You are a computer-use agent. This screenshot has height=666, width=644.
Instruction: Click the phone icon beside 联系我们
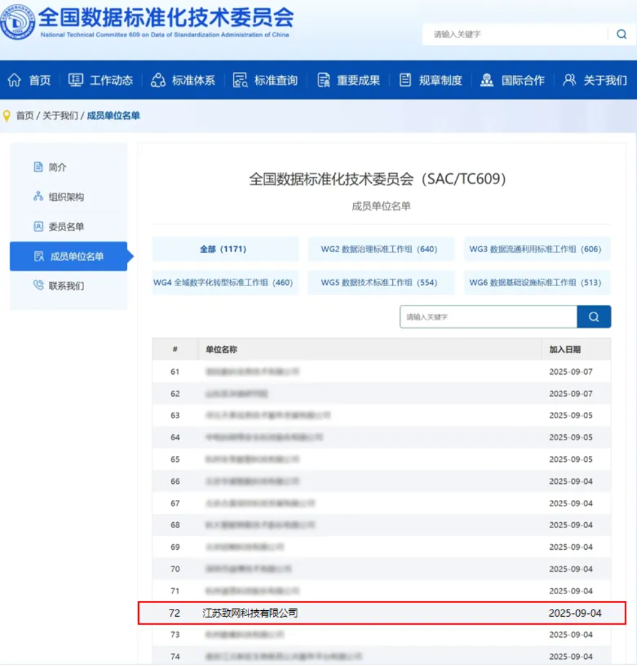point(38,286)
